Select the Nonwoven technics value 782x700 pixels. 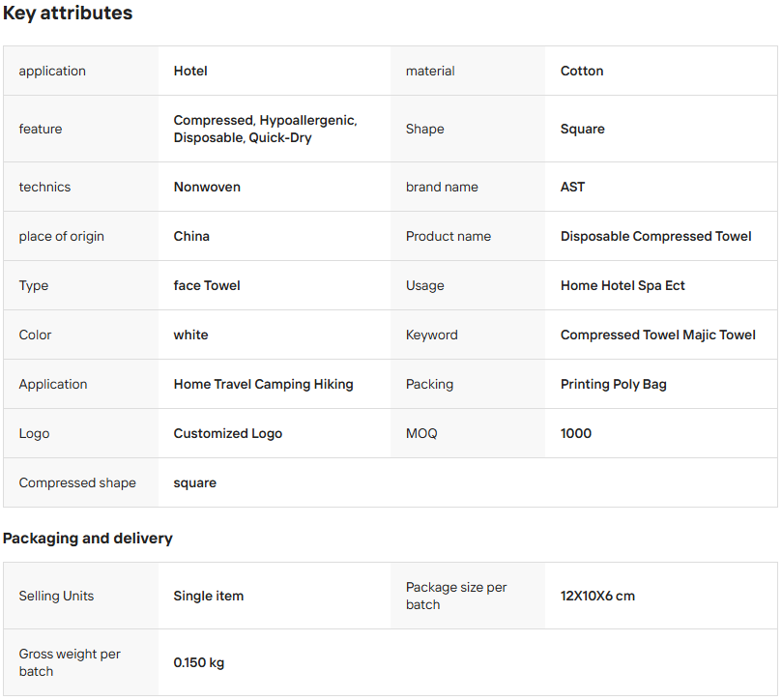pos(207,187)
